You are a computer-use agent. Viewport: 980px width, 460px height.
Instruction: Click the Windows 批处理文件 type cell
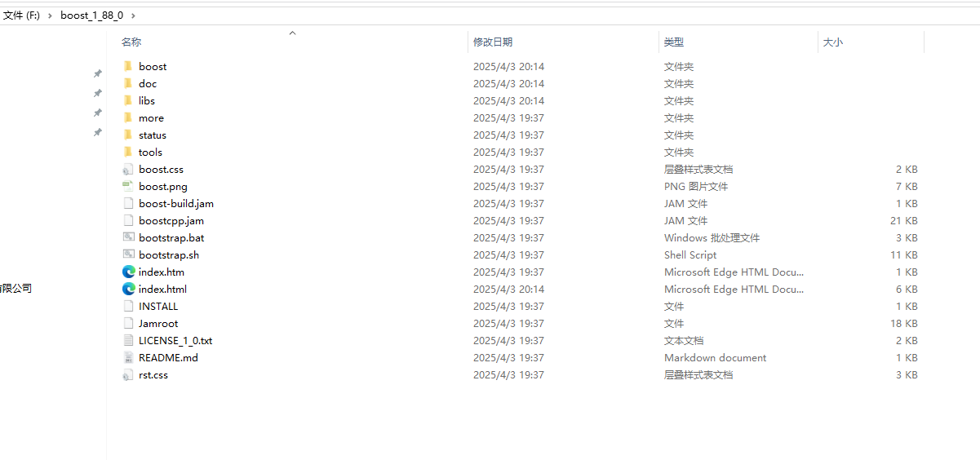(x=712, y=238)
